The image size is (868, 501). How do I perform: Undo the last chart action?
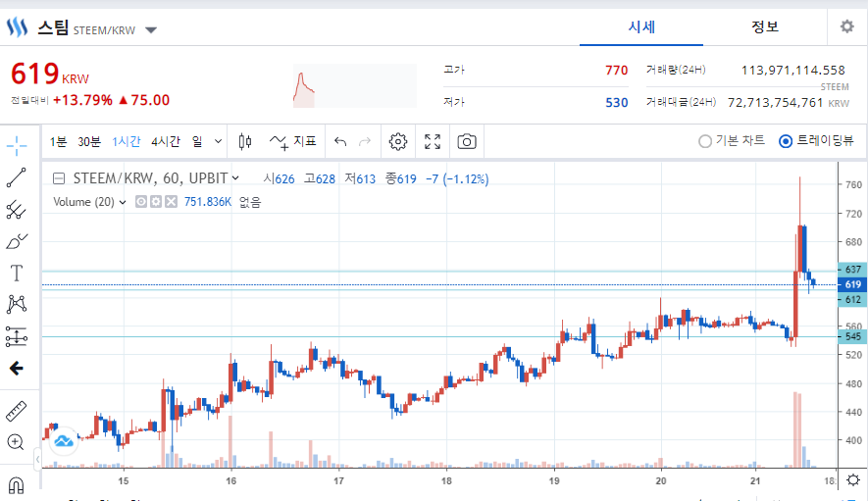(x=340, y=142)
